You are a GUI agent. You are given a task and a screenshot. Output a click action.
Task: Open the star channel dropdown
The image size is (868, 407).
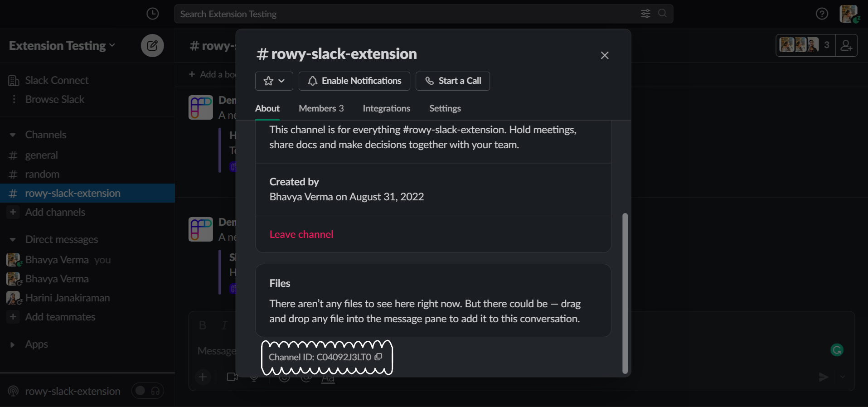tap(274, 81)
